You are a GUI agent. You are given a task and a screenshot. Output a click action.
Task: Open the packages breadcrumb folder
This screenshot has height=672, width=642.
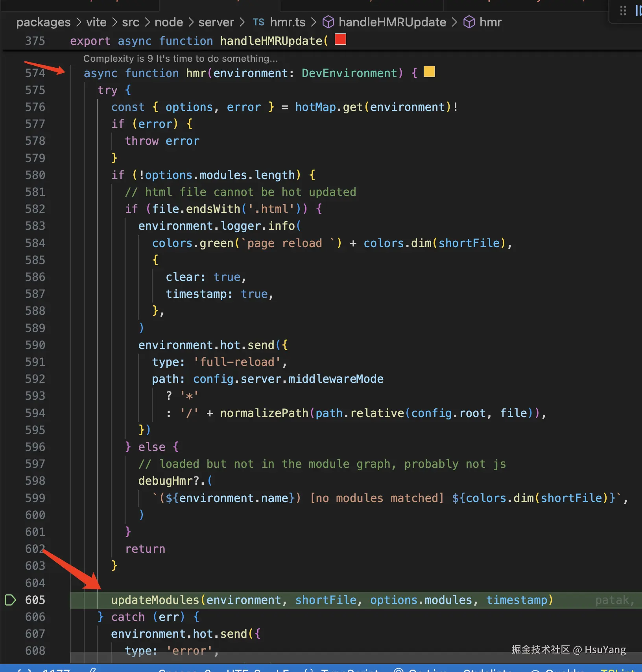tap(43, 22)
